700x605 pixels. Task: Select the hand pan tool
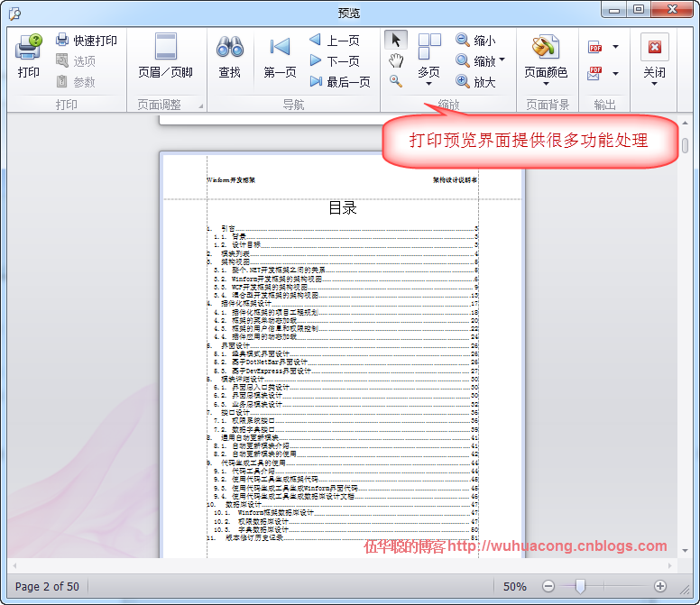point(395,60)
